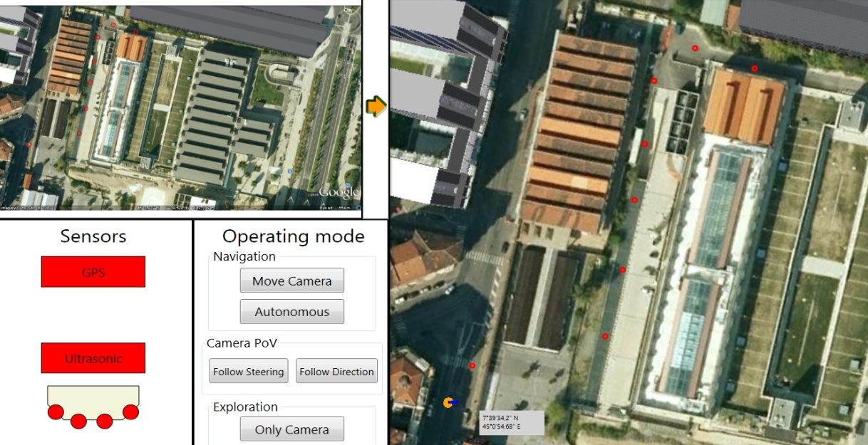868x445 pixels.
Task: Select the second-from-left ultrasonic sensor circle
Action: pyautogui.click(x=78, y=421)
